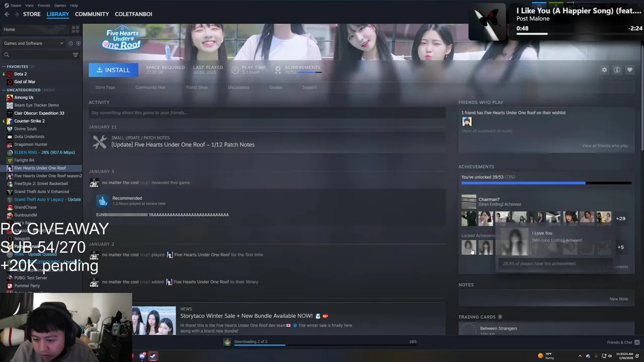Select PUBG: Test Server in library
Image resolution: width=644 pixels, height=362 pixels.
[31, 278]
